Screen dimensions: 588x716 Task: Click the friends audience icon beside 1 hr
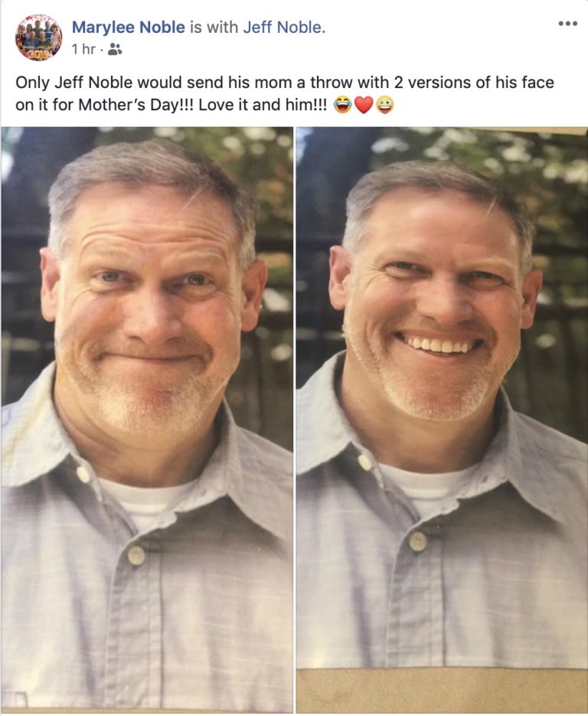[115, 49]
